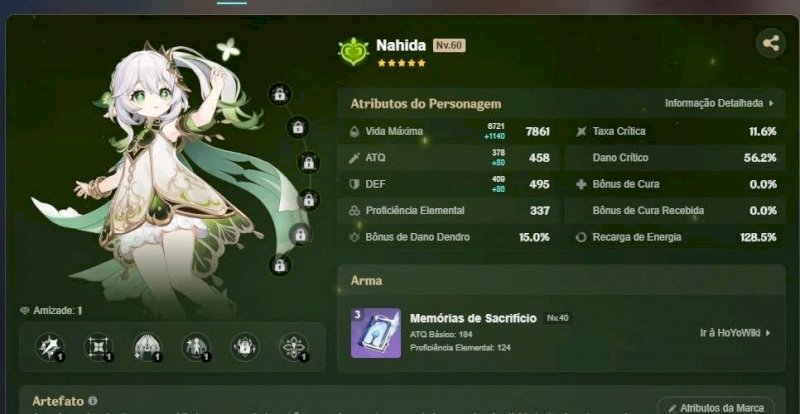
Task: Expand Informação Detalhada attributes
Action: 719,103
